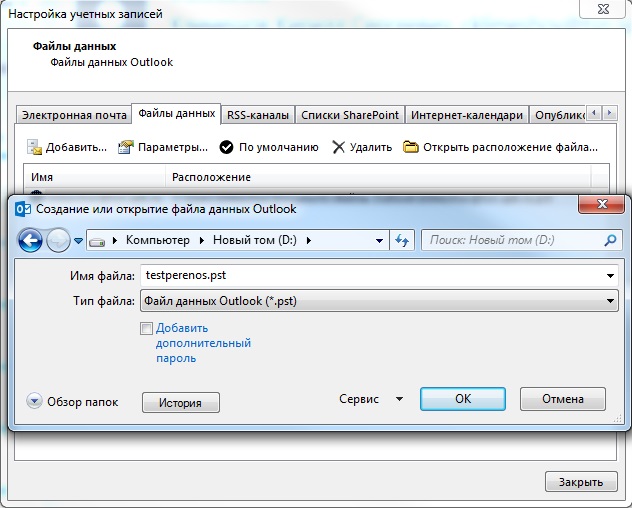The height and width of the screenshot is (508, 632).
Task: Click the Имя файла text field
Action: click(x=373, y=276)
